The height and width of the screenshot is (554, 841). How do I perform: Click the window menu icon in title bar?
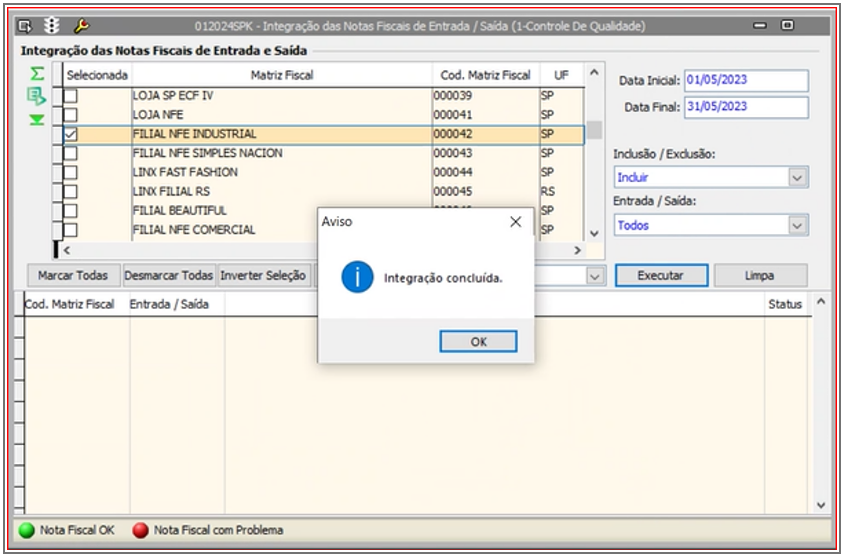click(25, 26)
